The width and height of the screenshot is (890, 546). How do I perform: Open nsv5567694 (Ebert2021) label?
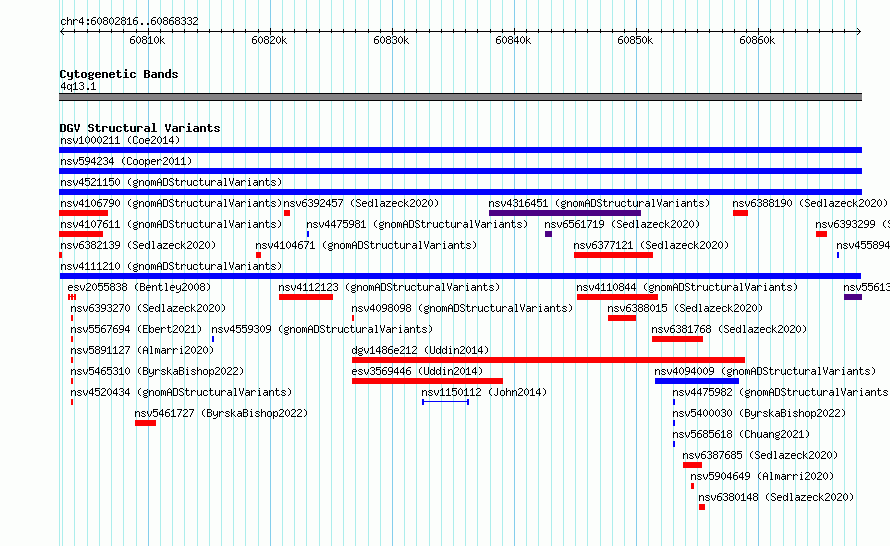(x=136, y=329)
